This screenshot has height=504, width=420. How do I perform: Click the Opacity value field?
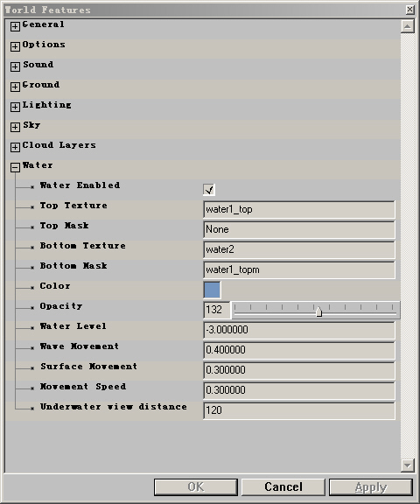217,310
